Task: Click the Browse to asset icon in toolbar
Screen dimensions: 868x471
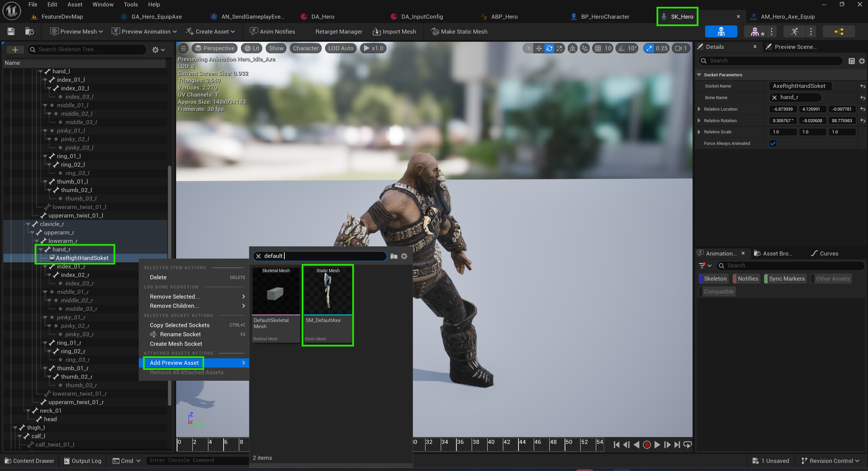Action: 30,32
